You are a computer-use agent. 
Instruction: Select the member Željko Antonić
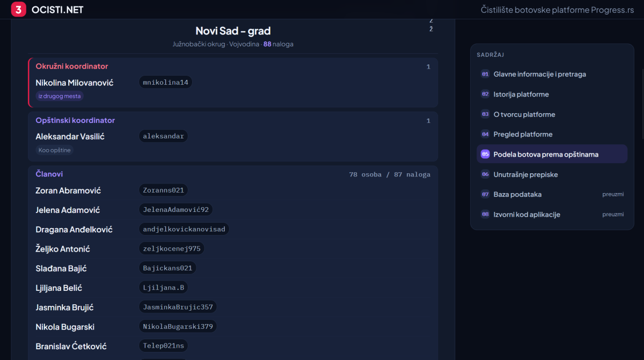coord(63,249)
